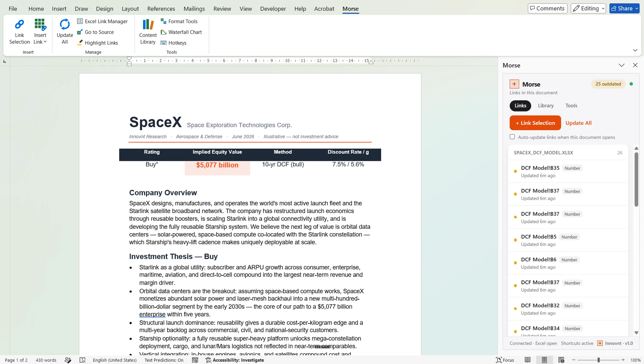Click the text predictions book icon in status bar

83,360
